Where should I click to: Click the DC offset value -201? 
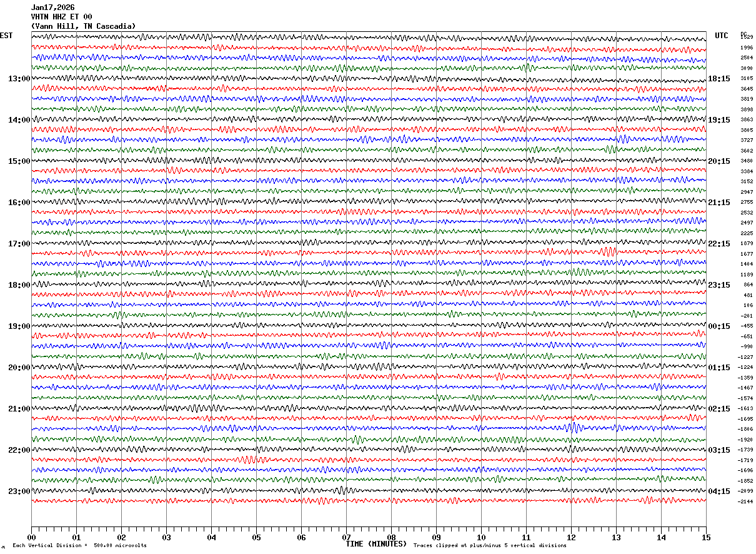pos(747,316)
